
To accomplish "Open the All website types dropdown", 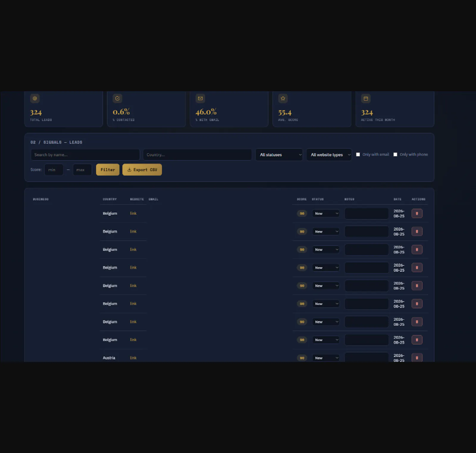I will (329, 155).
